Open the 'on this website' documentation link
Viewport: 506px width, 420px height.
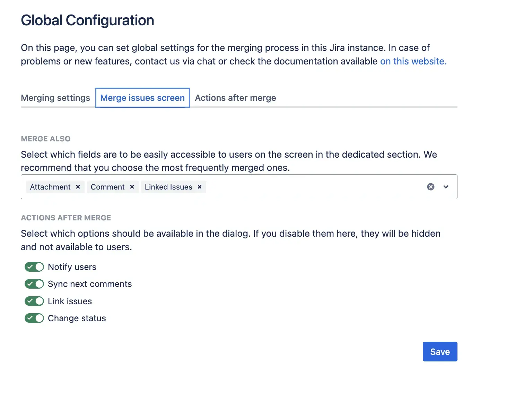(x=413, y=61)
